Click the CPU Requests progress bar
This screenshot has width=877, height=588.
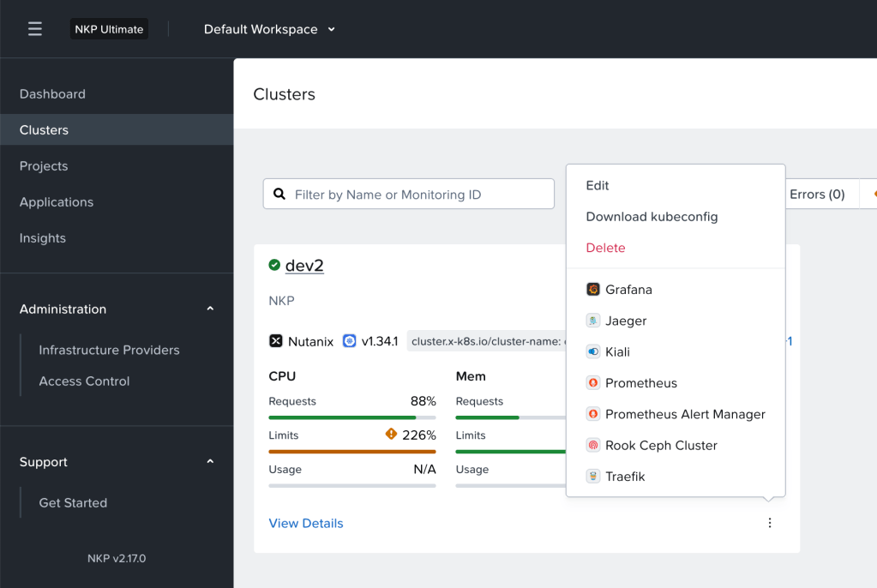(351, 417)
